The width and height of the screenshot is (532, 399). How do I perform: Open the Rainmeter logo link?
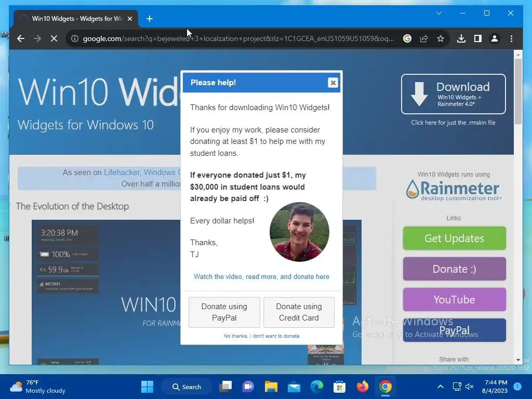tap(453, 190)
